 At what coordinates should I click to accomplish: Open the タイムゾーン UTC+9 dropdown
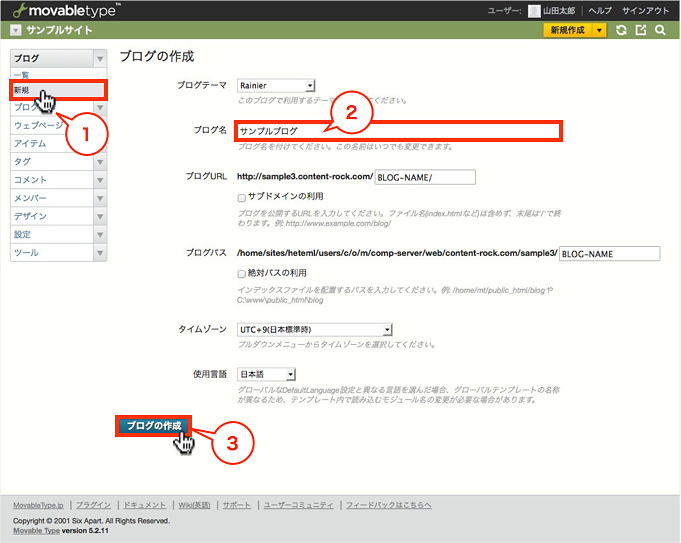point(315,330)
